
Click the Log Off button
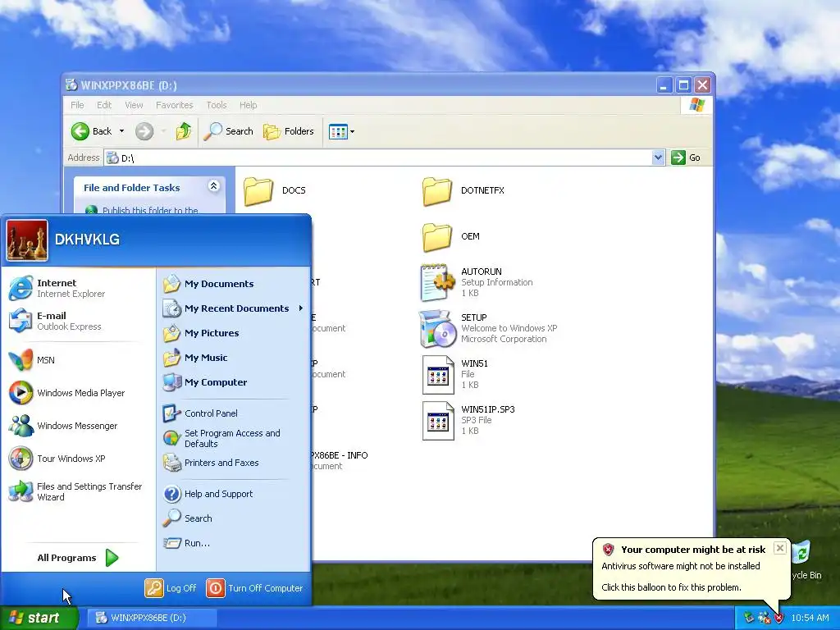171,588
